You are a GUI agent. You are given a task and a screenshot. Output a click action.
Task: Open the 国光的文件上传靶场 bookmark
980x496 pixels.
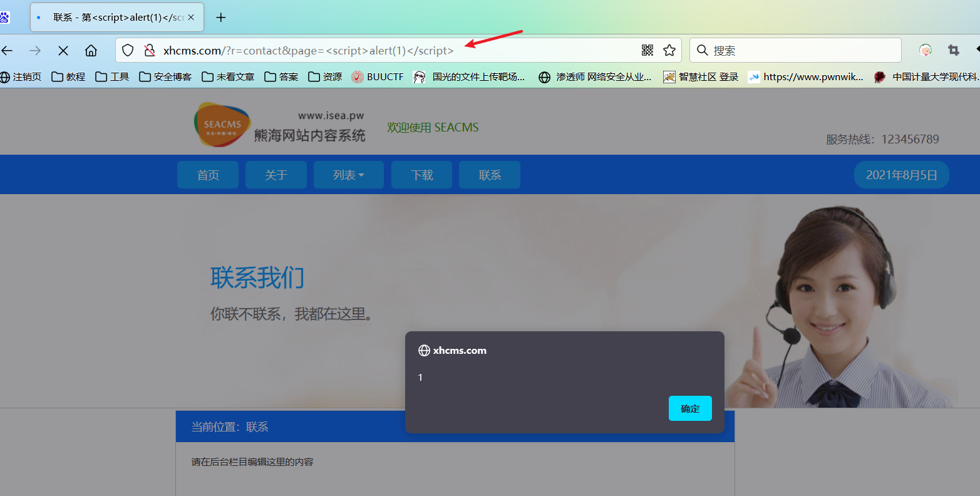(x=470, y=76)
